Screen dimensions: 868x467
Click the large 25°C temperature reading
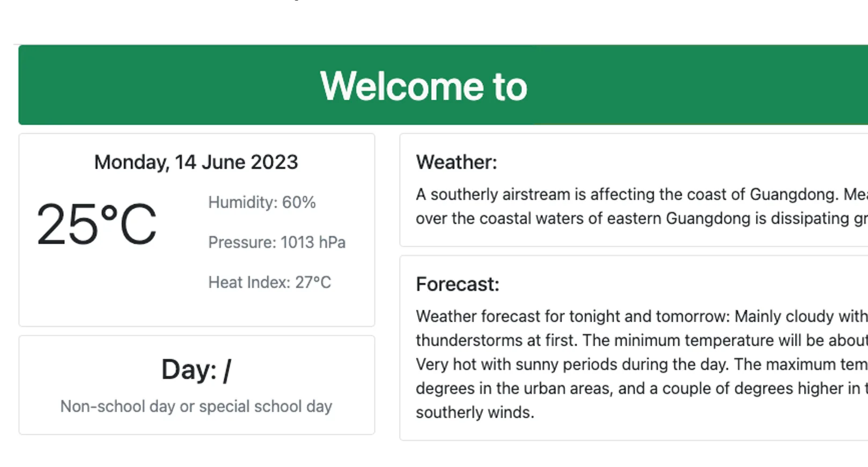[x=97, y=223]
